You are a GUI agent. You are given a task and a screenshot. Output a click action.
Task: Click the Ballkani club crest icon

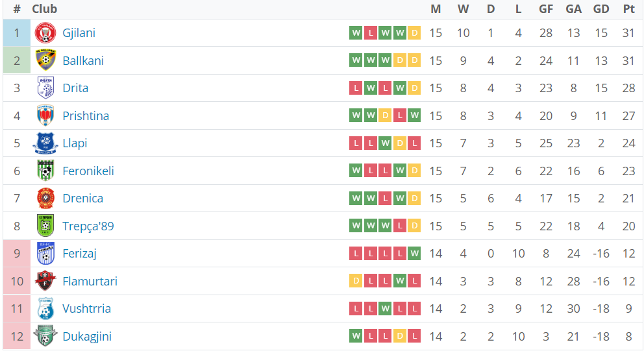coord(45,60)
